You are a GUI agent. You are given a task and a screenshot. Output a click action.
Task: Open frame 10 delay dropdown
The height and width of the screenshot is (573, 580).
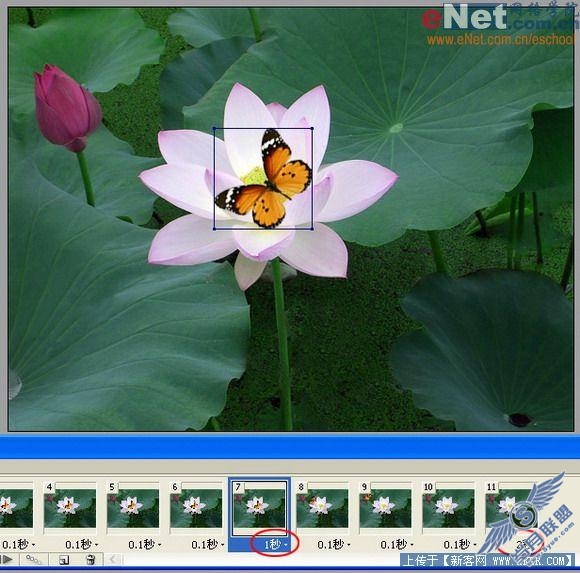pos(460,545)
